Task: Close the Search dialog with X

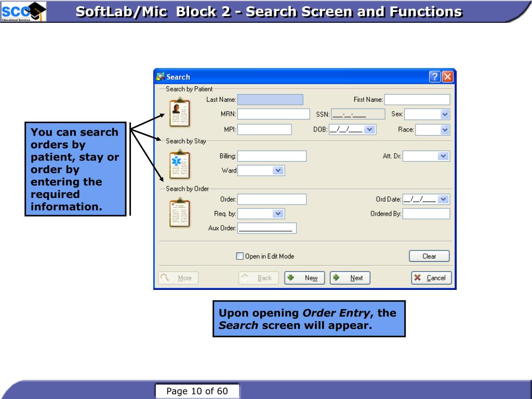Action: tap(447, 77)
